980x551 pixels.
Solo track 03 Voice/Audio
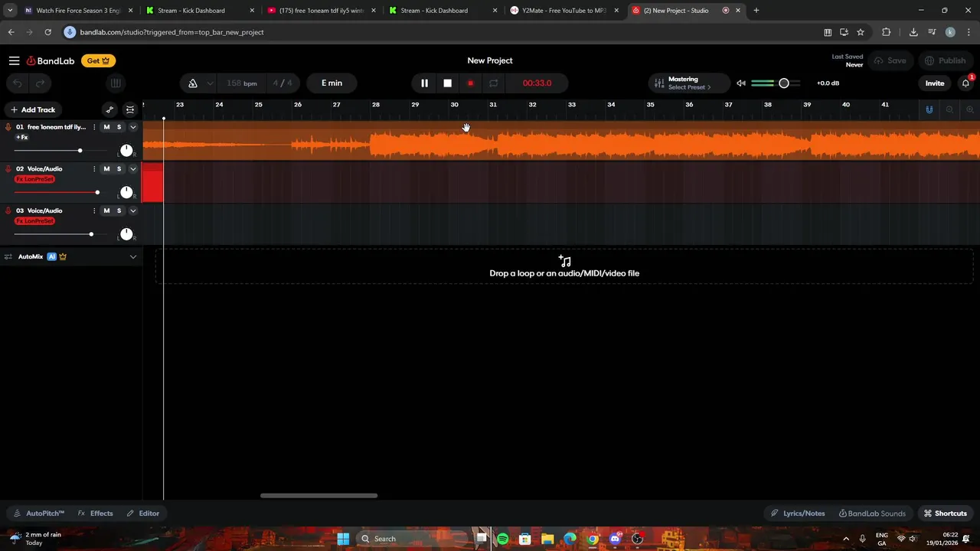point(119,210)
